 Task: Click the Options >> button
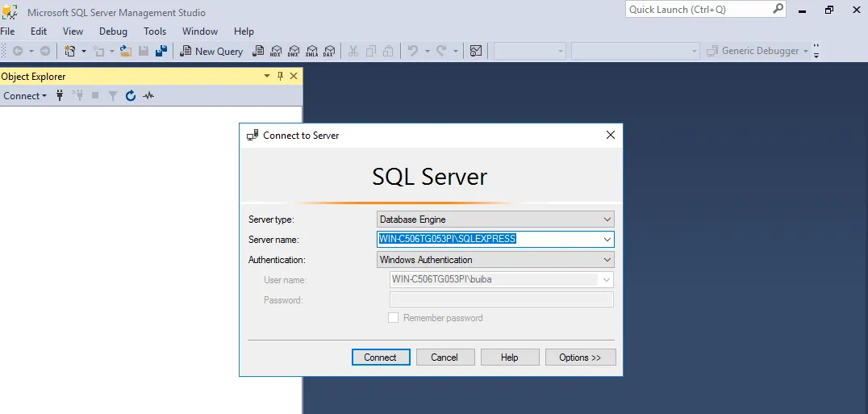pyautogui.click(x=580, y=358)
